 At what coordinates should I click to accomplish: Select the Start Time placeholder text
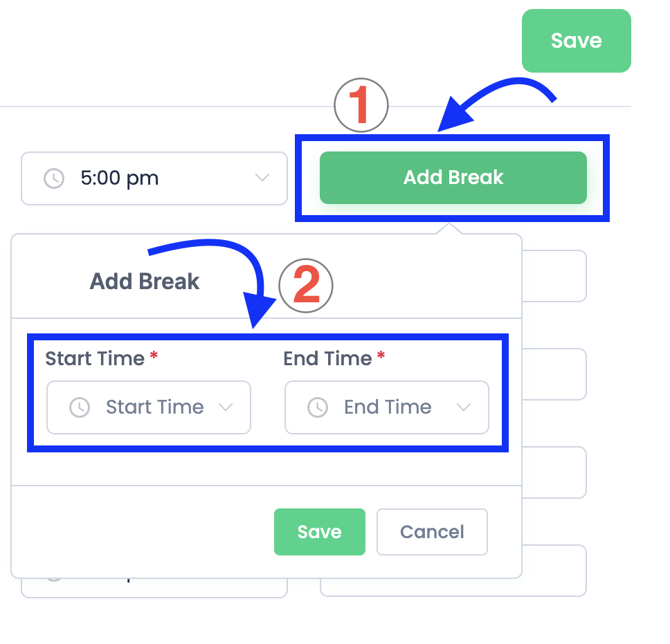154,407
